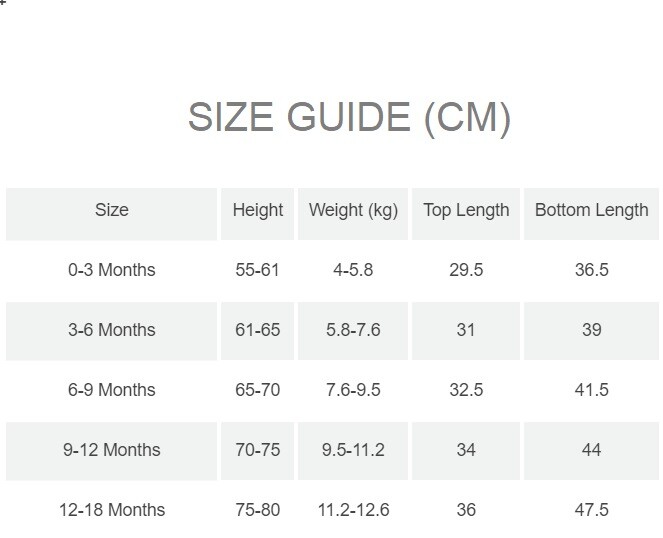Click the 12-18 Months size cell
663x538 pixels.
[112, 510]
